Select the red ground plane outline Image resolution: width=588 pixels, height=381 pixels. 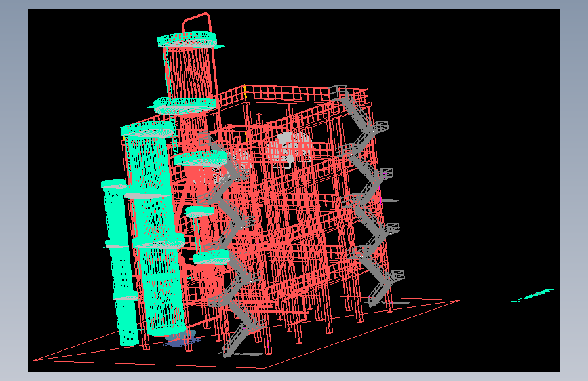click(x=248, y=334)
